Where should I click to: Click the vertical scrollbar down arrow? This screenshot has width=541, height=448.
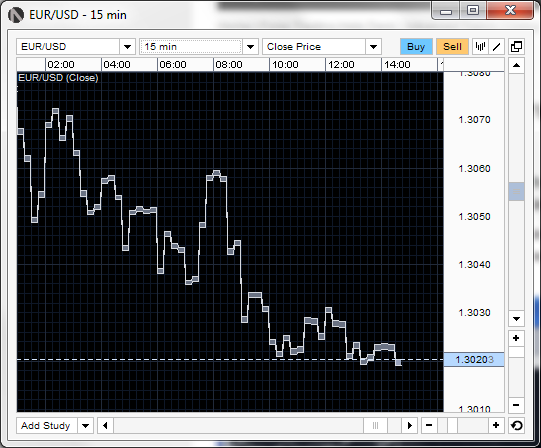click(x=516, y=319)
